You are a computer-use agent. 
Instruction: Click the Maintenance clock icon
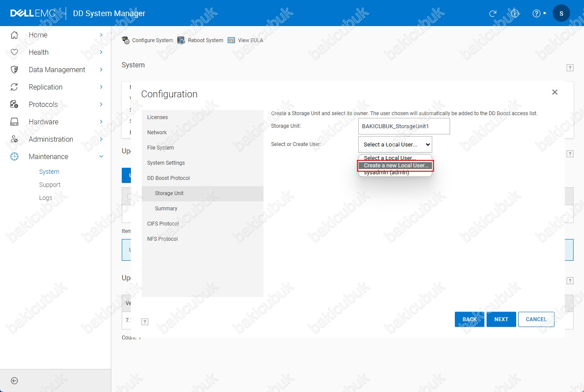[x=14, y=156]
